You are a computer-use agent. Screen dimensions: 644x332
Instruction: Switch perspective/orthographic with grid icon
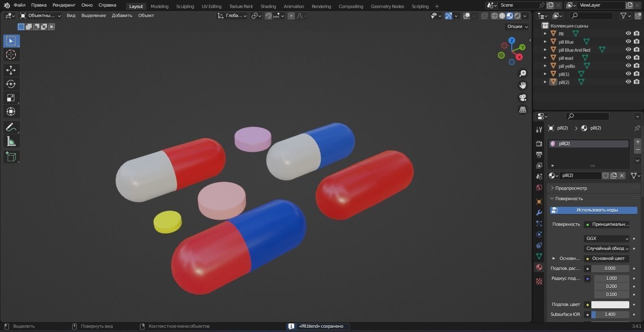pos(523,110)
